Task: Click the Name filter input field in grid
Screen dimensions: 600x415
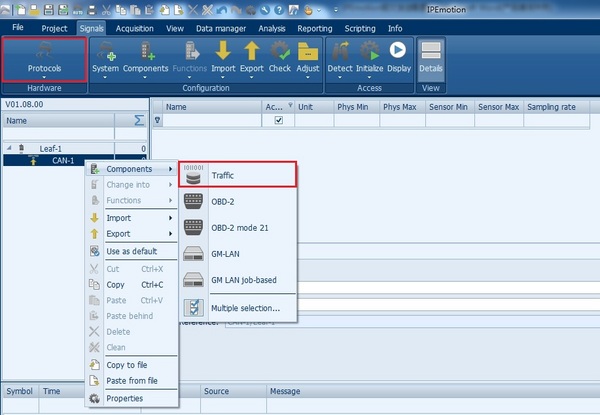Action: (212, 120)
